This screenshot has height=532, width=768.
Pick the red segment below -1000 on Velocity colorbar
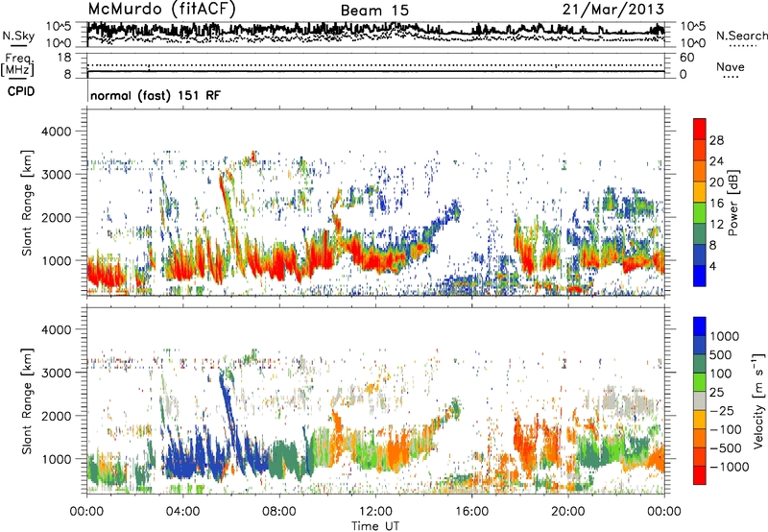(x=700, y=475)
